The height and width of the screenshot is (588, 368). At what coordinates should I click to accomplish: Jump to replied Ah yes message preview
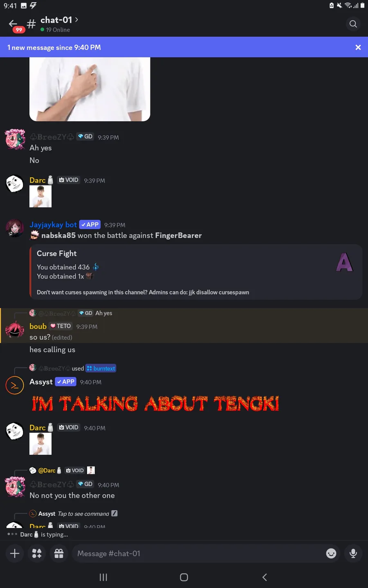104,313
